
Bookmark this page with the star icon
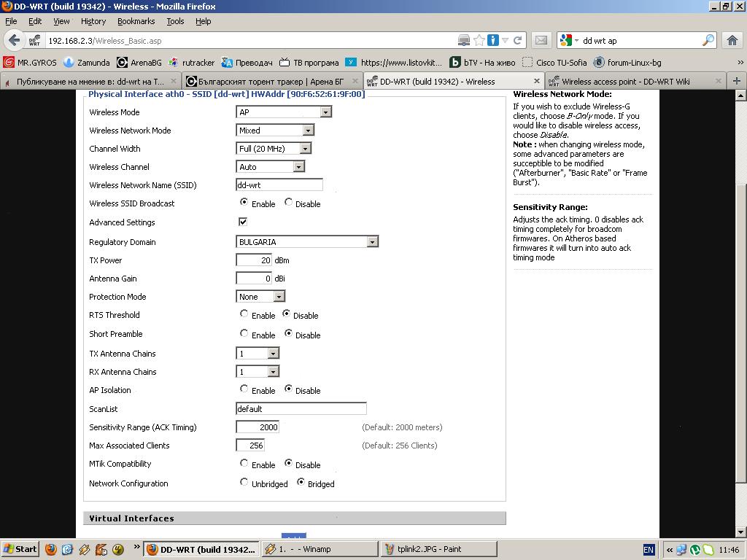click(479, 40)
